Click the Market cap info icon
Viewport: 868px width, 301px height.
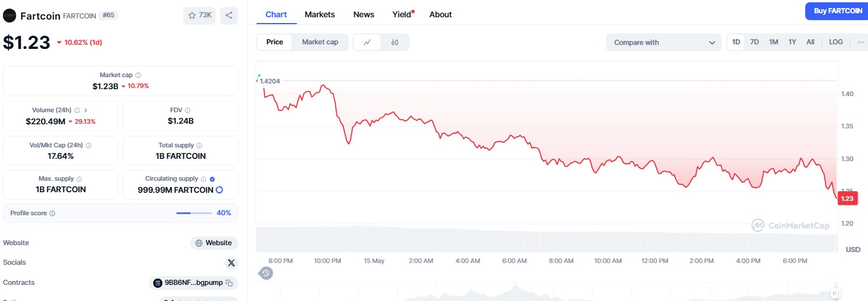pos(138,75)
